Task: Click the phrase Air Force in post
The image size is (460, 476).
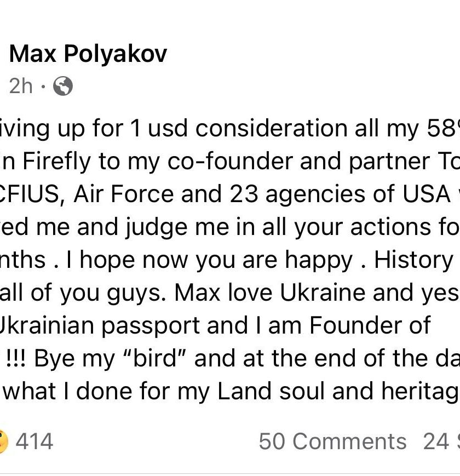Action: [x=124, y=194]
